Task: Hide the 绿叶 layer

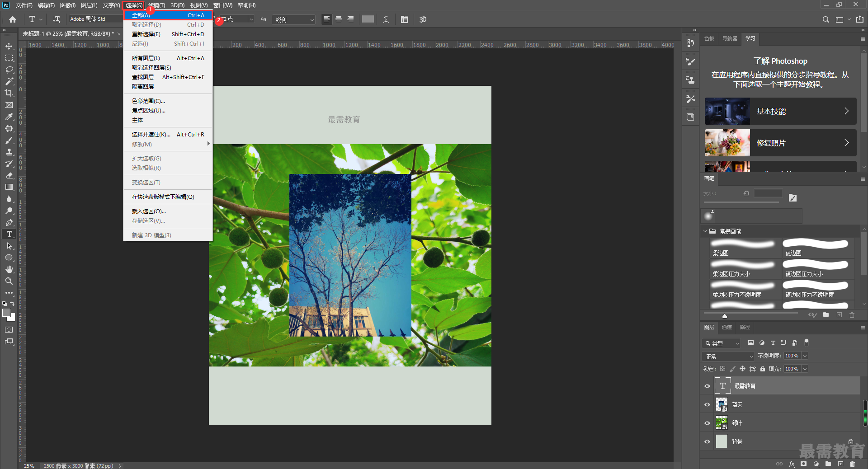Action: pyautogui.click(x=708, y=423)
